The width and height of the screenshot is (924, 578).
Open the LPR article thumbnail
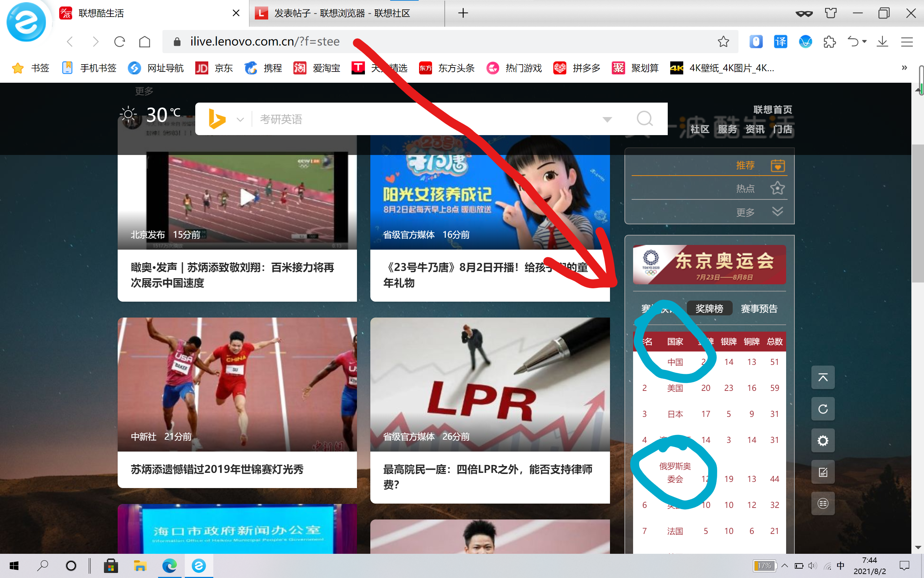click(x=490, y=384)
